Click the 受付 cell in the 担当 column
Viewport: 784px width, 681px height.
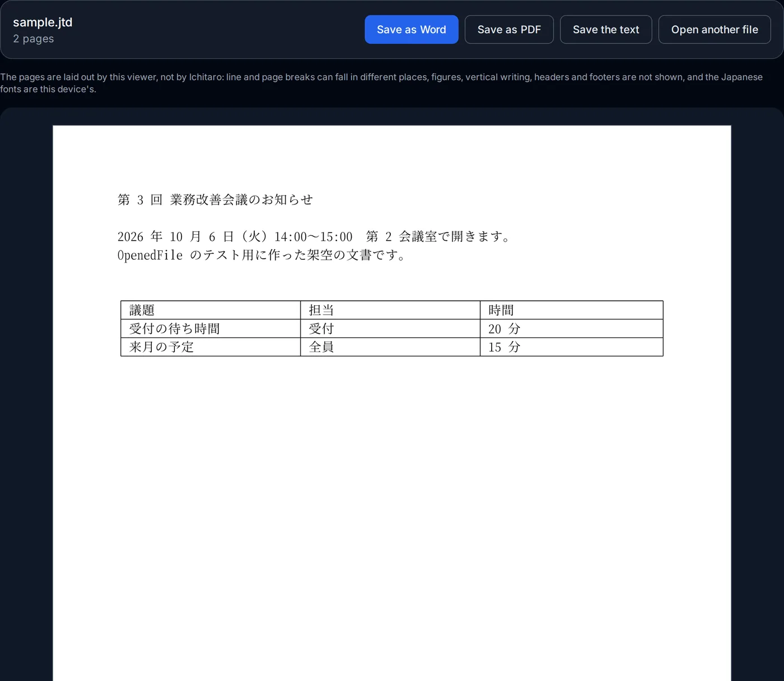(x=390, y=329)
